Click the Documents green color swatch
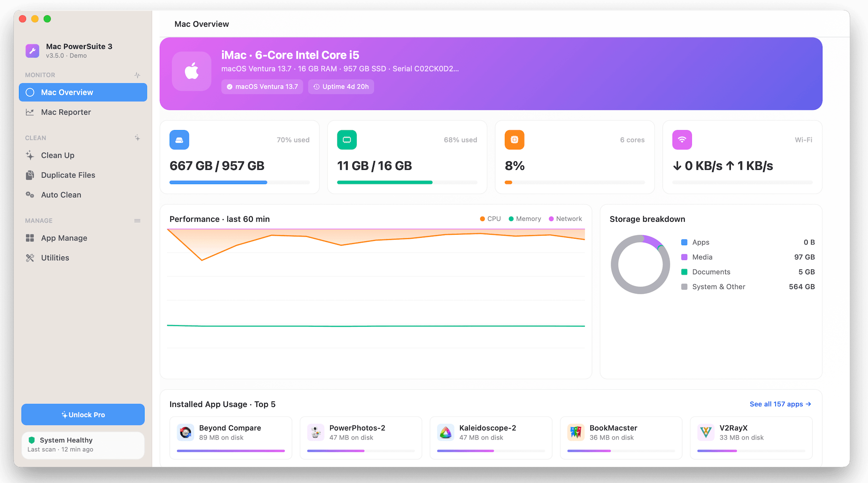Screen dimensions: 868x483 pyautogui.click(x=684, y=272)
